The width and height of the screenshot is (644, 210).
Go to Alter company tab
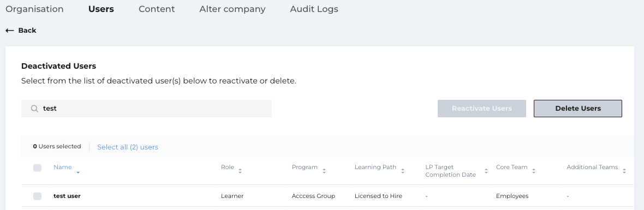click(232, 9)
